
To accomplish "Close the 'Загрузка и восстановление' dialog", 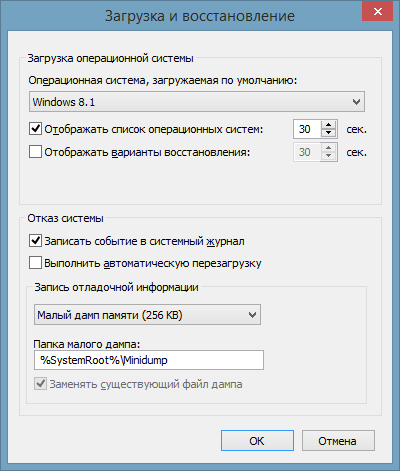I will tap(377, 12).
